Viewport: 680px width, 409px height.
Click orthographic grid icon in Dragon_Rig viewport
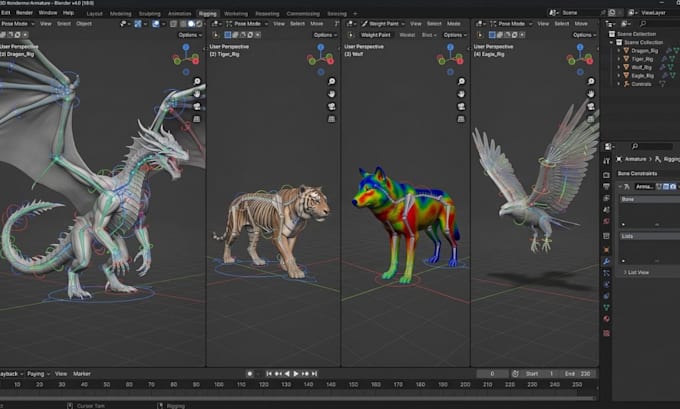click(197, 118)
